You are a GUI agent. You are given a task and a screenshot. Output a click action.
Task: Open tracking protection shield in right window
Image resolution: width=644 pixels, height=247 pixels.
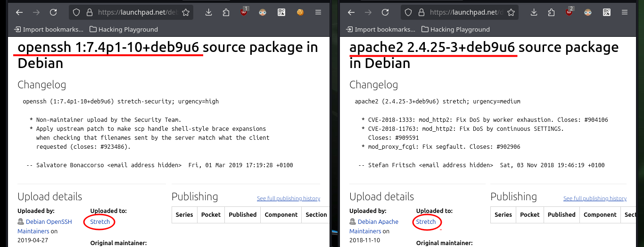408,12
